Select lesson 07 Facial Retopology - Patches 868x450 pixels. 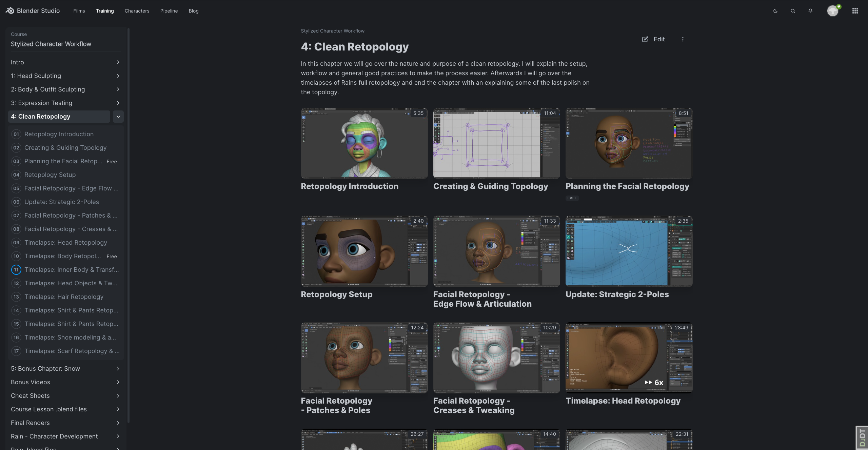[65, 216]
